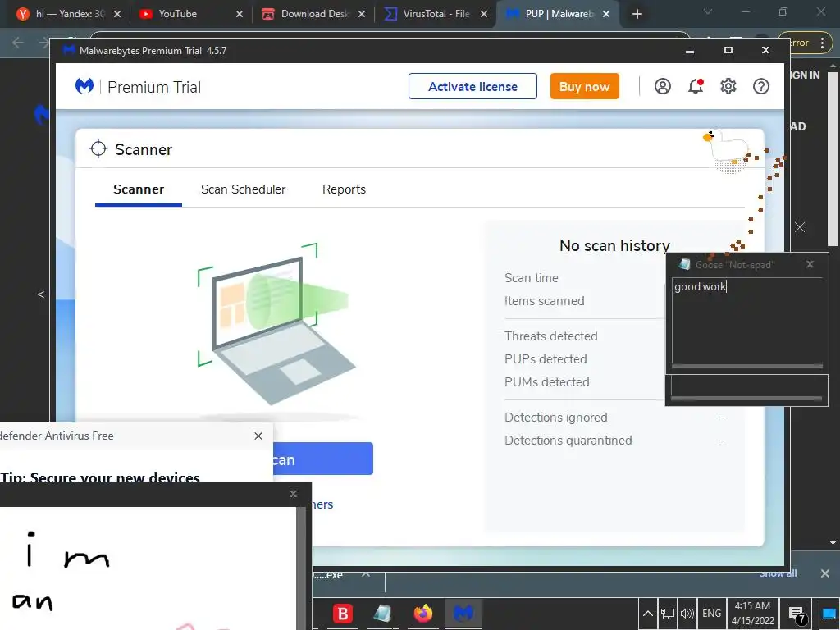Viewport: 840px width, 630px height.
Task: Close the goose drawing window
Action: point(293,494)
